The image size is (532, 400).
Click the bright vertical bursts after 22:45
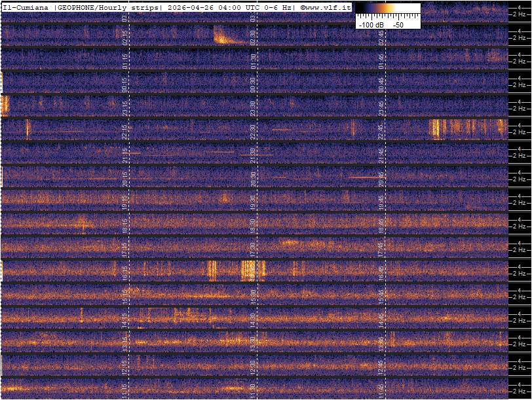465,128
